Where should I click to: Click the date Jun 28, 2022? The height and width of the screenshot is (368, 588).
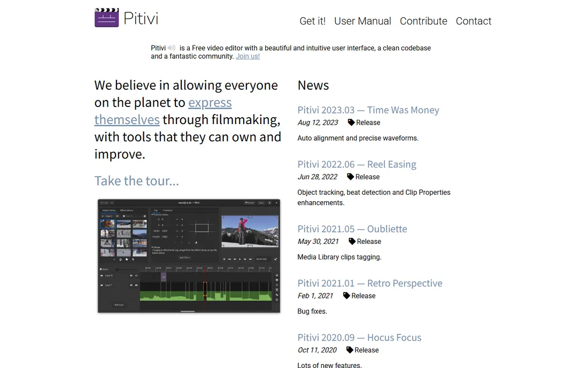point(317,177)
